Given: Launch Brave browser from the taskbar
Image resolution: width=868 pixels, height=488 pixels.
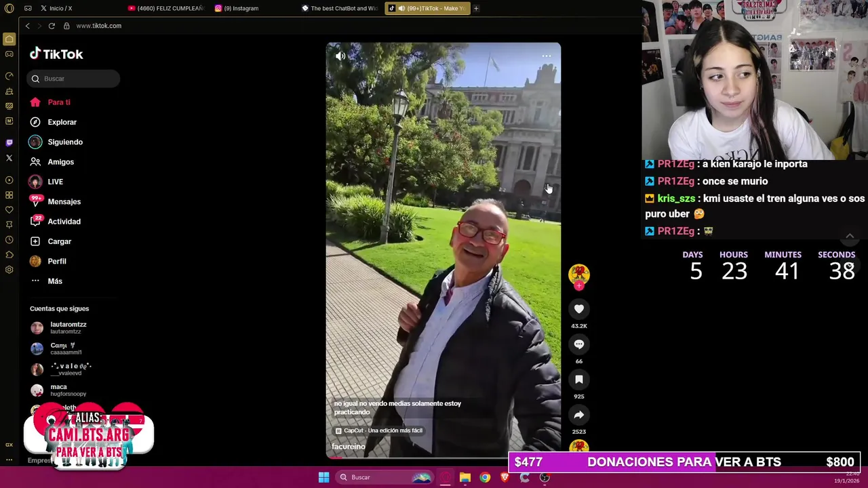Looking at the screenshot, I should tap(505, 477).
